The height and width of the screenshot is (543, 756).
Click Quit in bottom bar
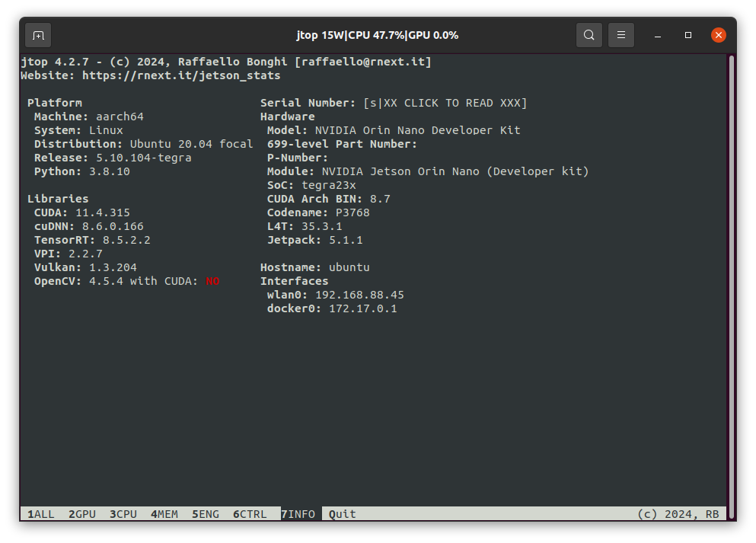[x=343, y=514]
